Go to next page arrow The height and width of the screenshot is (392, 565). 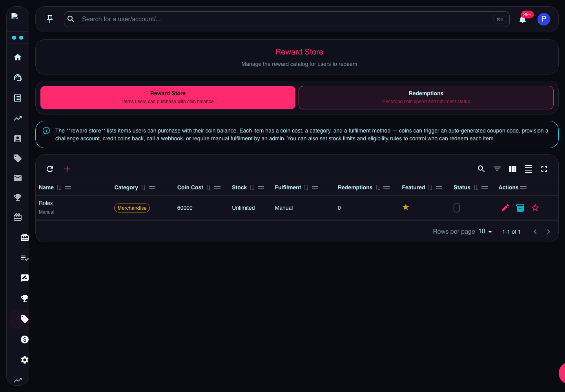pos(549,232)
